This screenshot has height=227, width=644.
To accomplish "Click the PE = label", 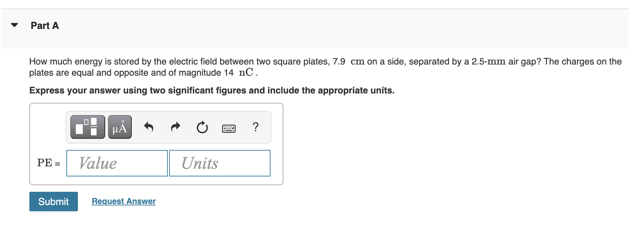I will (48, 163).
